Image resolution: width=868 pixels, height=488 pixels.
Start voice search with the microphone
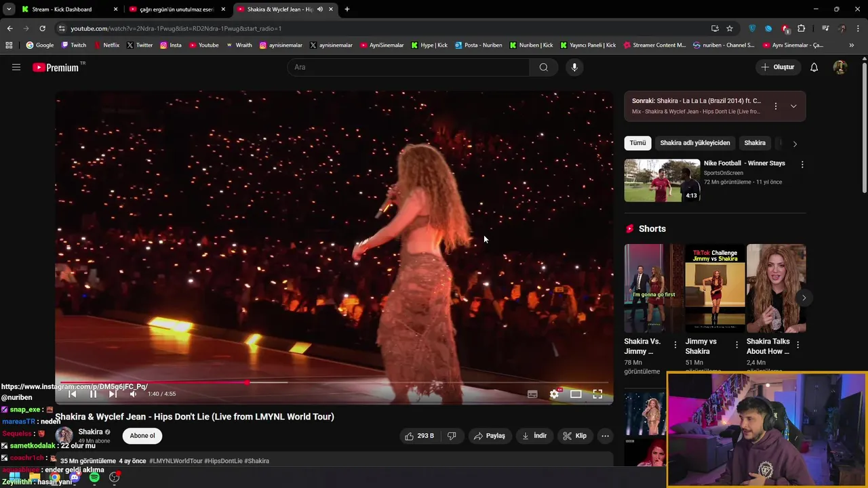[574, 67]
